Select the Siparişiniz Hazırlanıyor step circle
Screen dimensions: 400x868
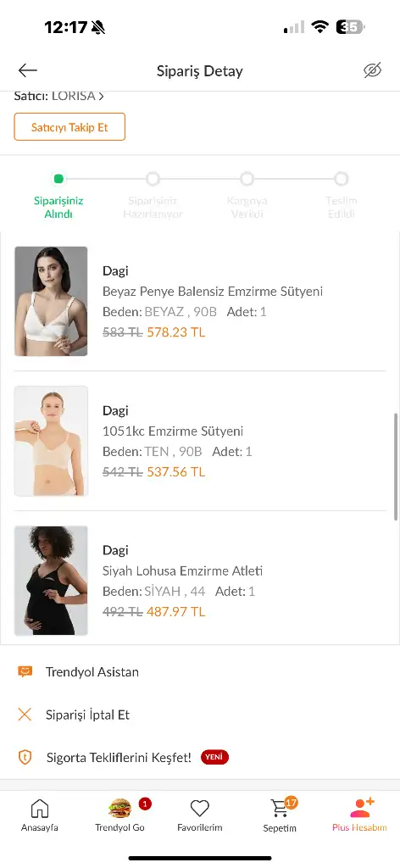[153, 179]
